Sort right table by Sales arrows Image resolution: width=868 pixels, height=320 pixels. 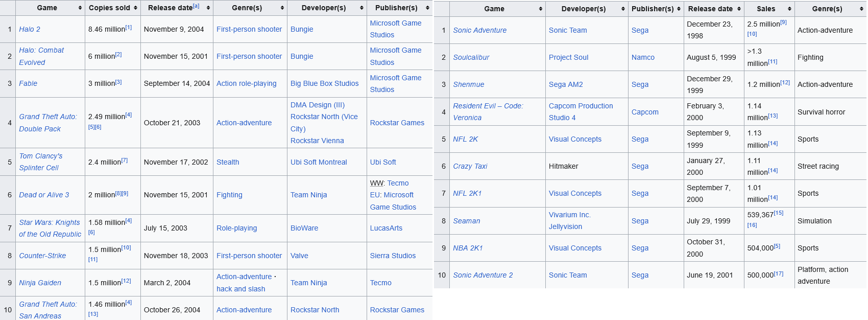coord(789,9)
